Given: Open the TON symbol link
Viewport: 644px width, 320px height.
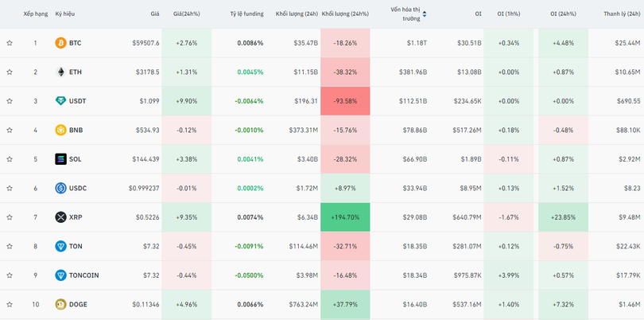Looking at the screenshot, I should (x=76, y=247).
